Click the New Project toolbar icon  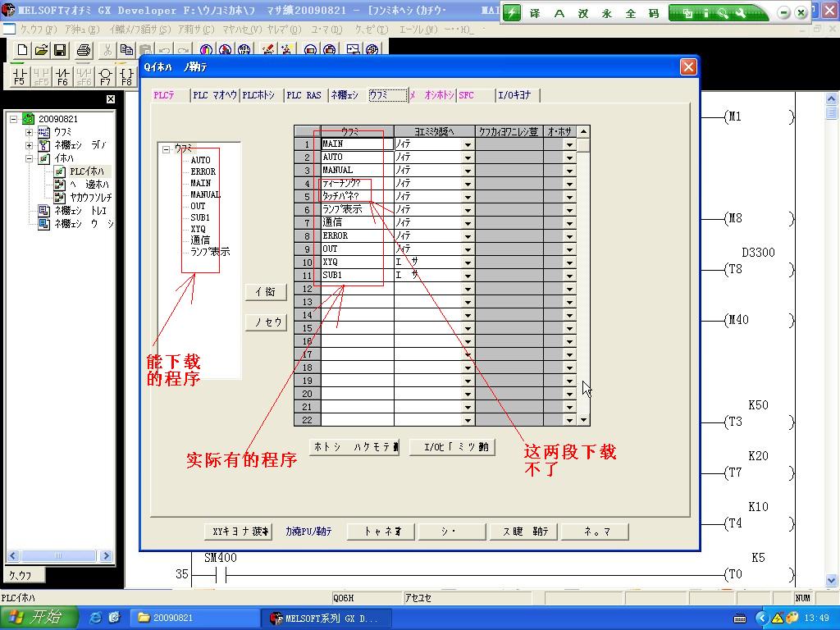22,51
